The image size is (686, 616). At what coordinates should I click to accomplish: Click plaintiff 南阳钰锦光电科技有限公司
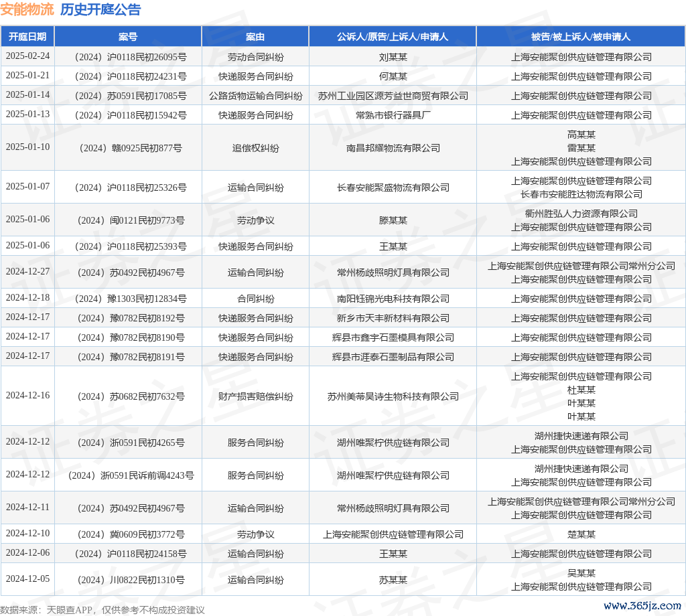coord(393,299)
